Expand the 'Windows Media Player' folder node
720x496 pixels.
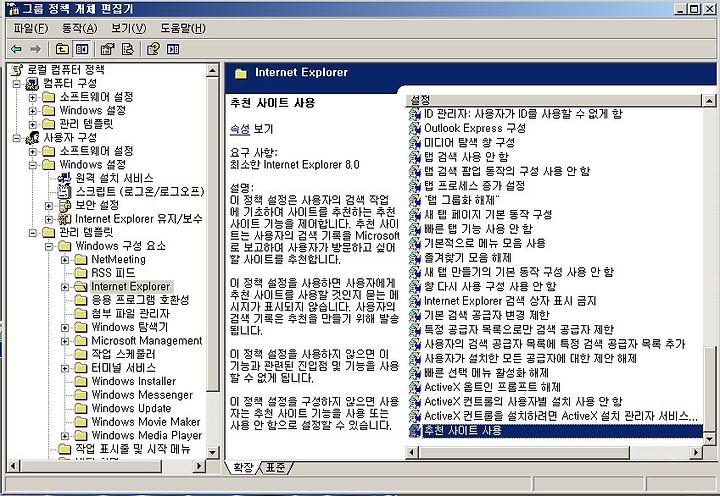(x=65, y=436)
